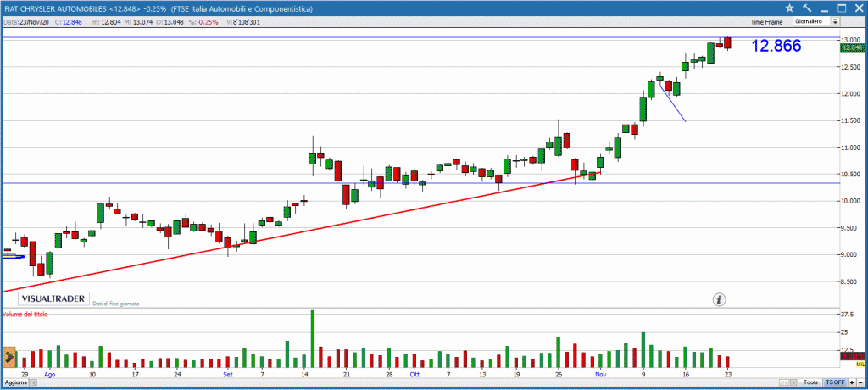Click the 8.500 price axis label
868x390 pixels.
(851, 281)
